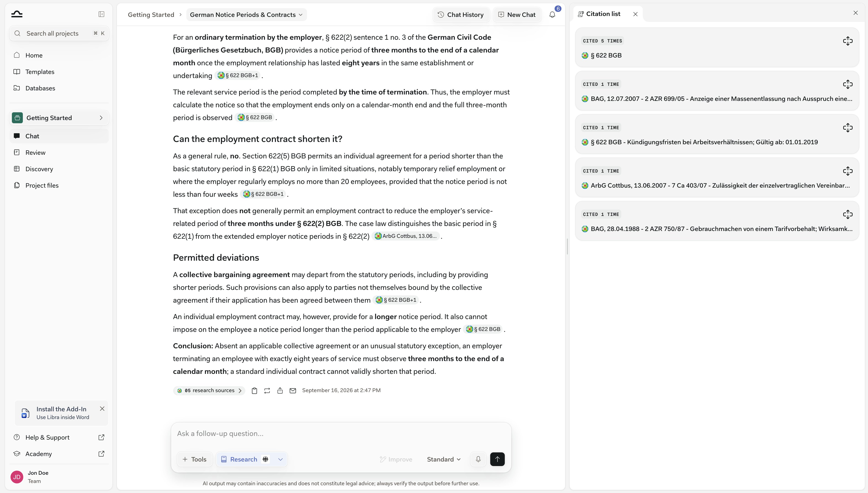
Task: Open source for BAG 28.04.1988 citation card
Action: pyautogui.click(x=847, y=214)
